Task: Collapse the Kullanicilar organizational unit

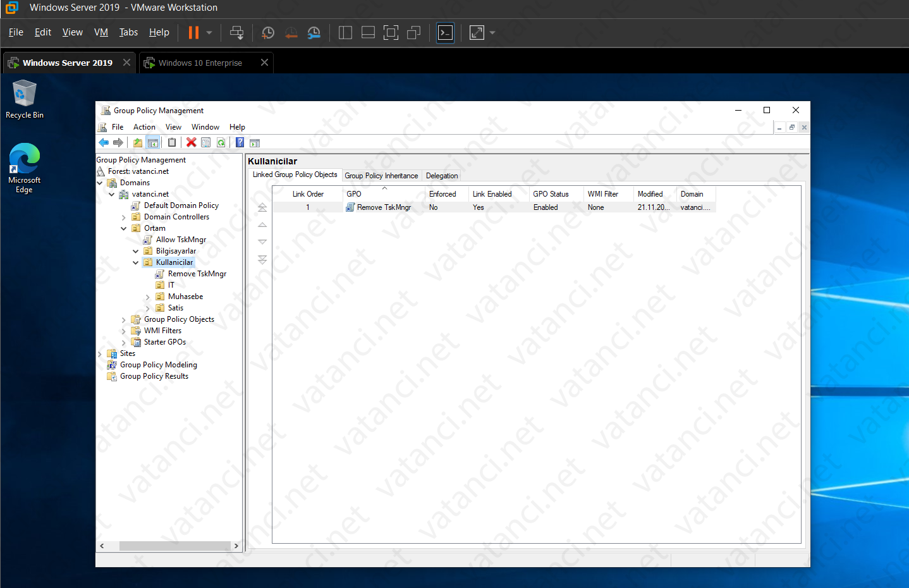Action: pyautogui.click(x=135, y=262)
